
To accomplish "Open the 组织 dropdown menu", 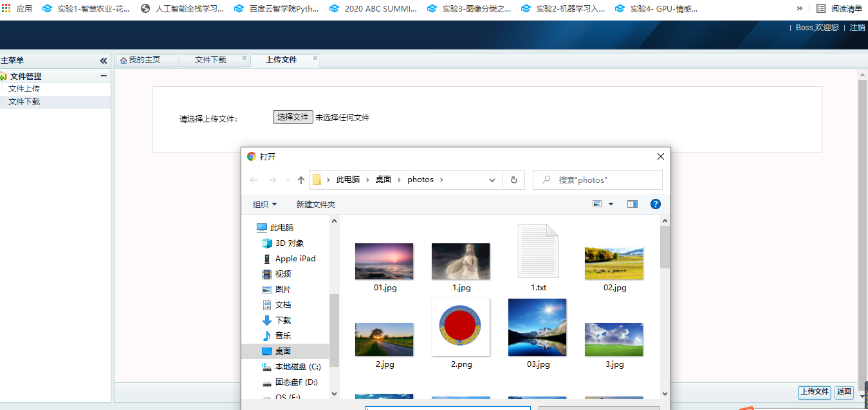I will point(264,204).
